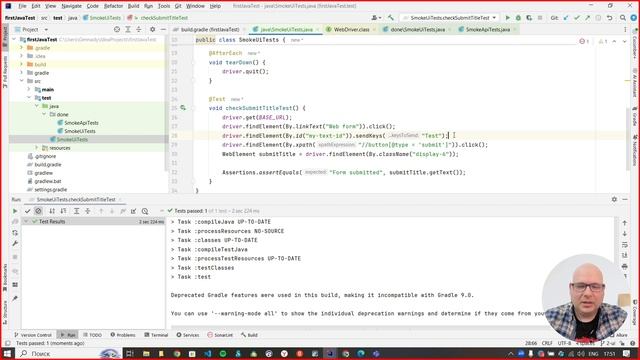Image resolution: width=640 pixels, height=360 pixels.
Task: Open the Navigate menu
Action: 71,6
